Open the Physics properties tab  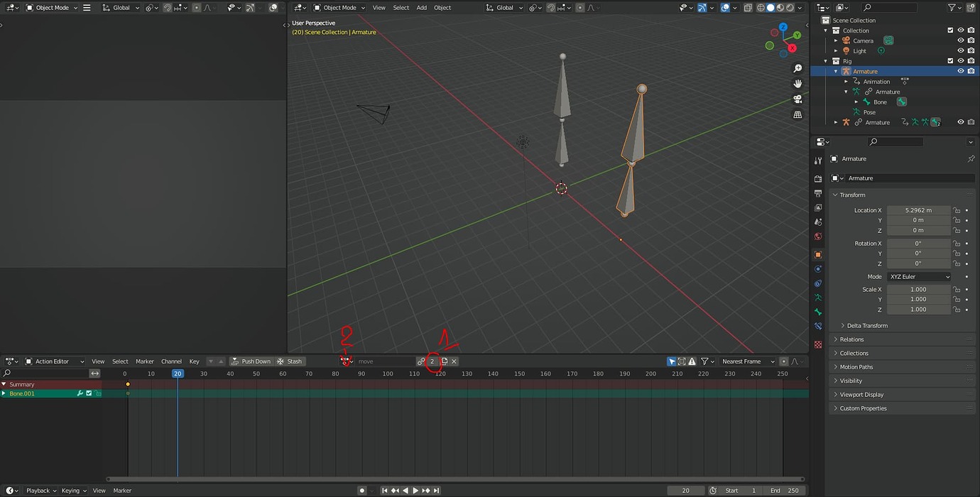point(818,269)
